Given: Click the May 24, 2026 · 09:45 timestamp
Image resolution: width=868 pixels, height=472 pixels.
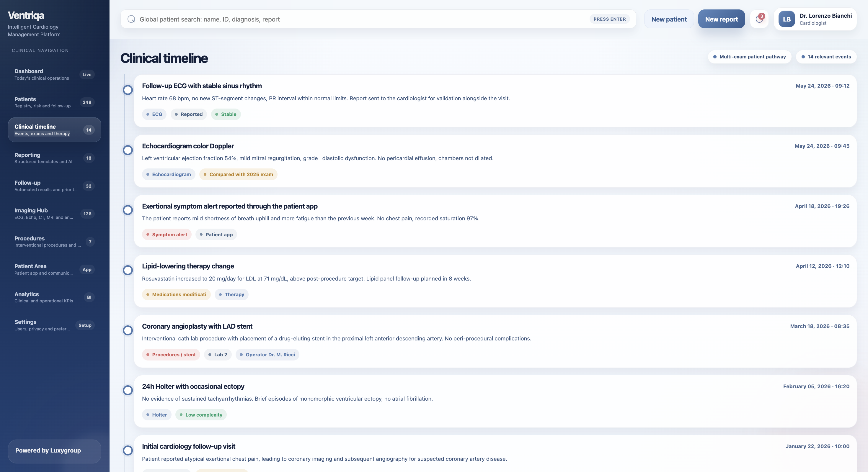Looking at the screenshot, I should tap(822, 146).
